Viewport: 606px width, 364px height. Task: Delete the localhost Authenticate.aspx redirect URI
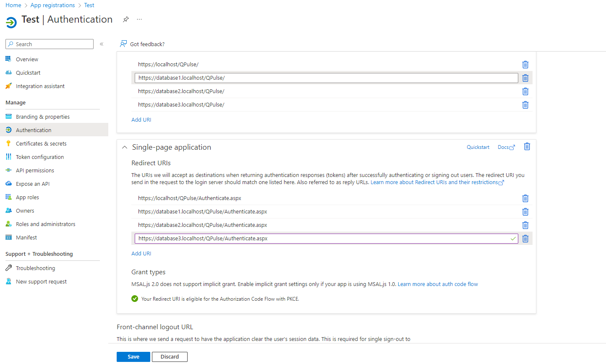[x=525, y=198]
